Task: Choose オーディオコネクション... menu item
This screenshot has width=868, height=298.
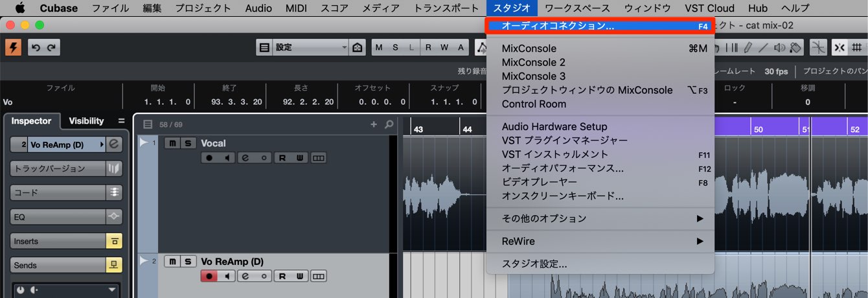Action: click(x=600, y=26)
